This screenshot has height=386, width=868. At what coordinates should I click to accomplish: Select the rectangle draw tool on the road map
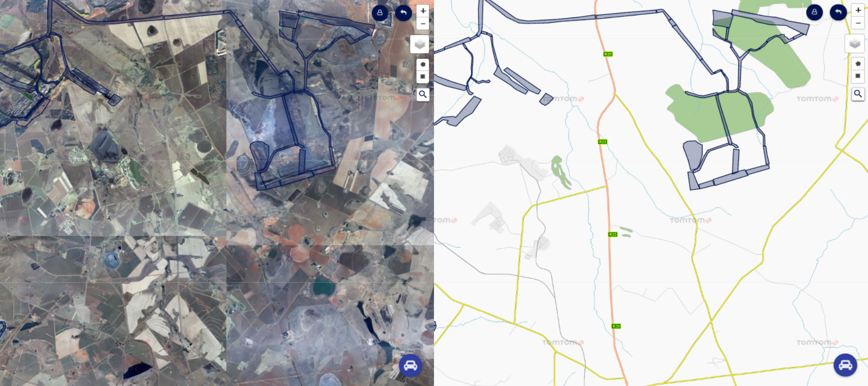(x=858, y=76)
